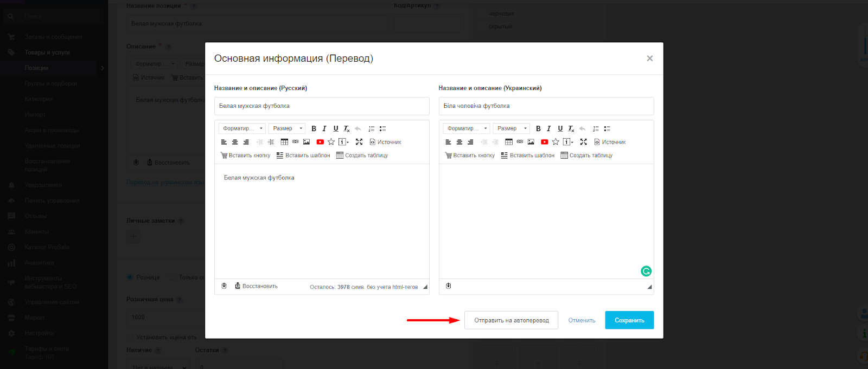Maximize the Ukrainian description editor
The width and height of the screenshot is (868, 369).
coord(584,142)
